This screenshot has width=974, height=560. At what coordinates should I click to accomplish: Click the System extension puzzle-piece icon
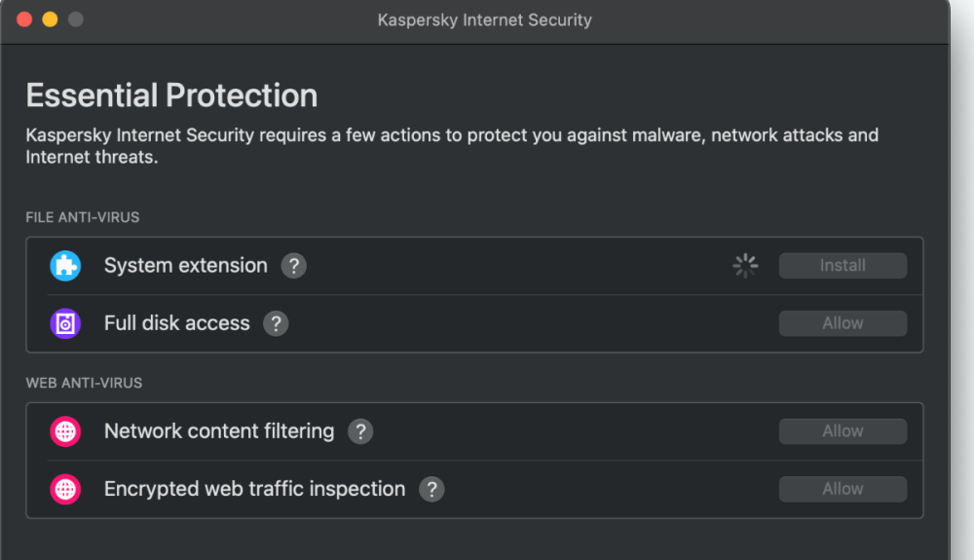click(x=65, y=266)
